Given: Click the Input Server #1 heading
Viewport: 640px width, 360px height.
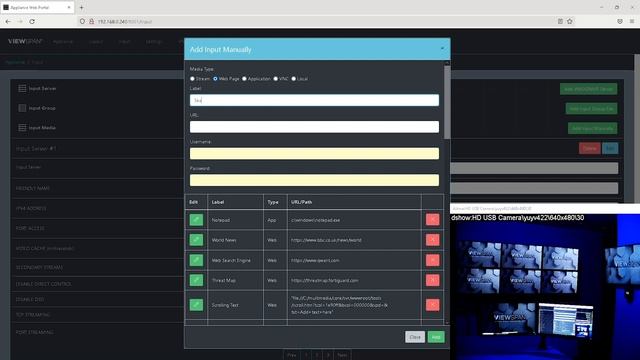Looking at the screenshot, I should click(x=36, y=149).
